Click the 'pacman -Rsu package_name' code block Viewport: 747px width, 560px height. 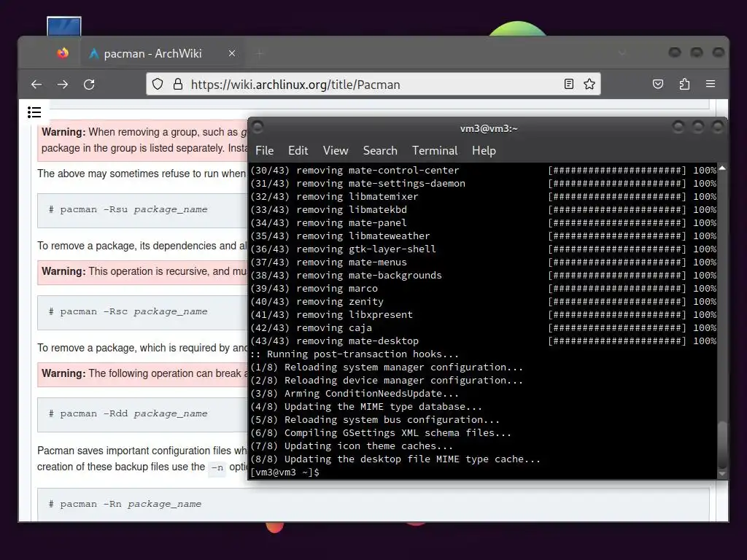pos(143,210)
